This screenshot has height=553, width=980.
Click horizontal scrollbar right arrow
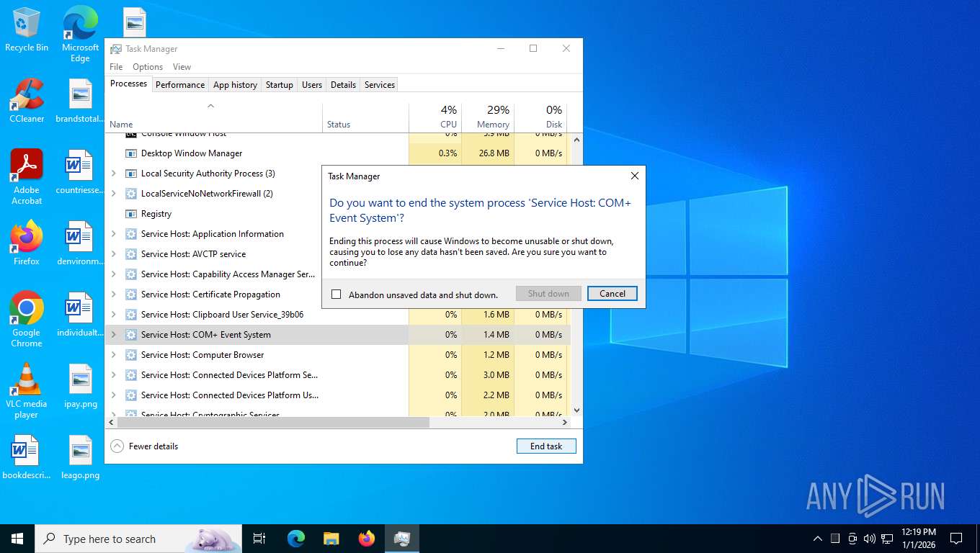coord(566,422)
